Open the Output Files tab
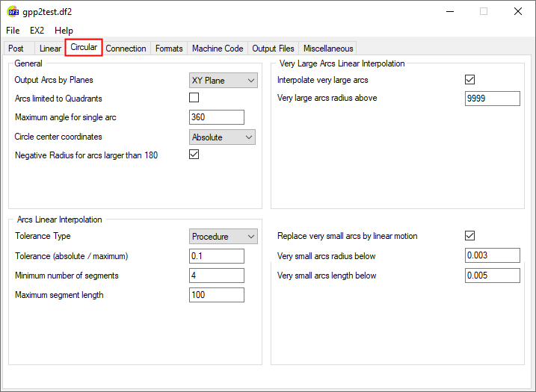536x392 pixels. coord(273,49)
